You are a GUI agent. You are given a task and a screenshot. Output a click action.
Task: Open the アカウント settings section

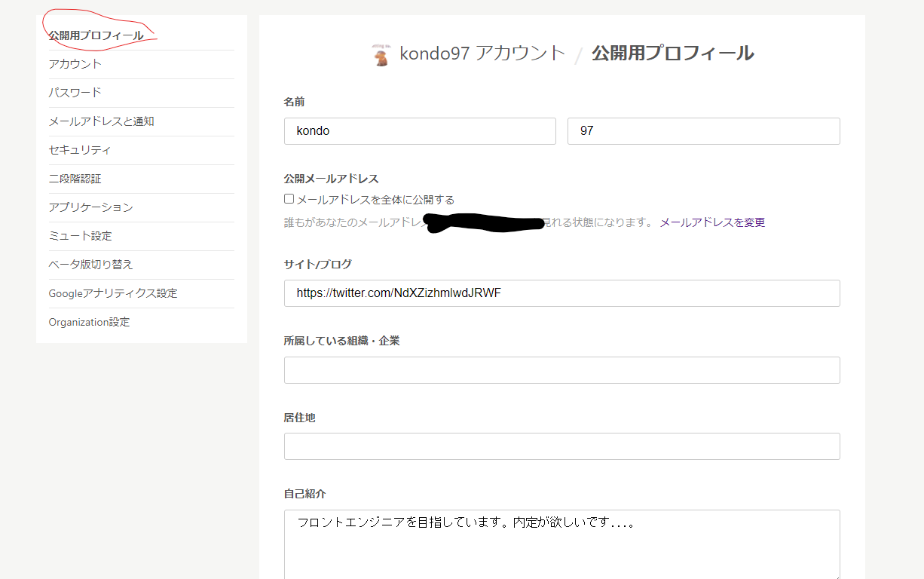[75, 64]
